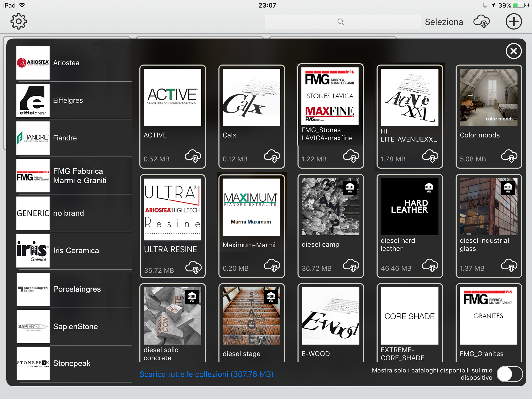Tap the 5.08 MB size label
This screenshot has height=399, width=532.
473,159
